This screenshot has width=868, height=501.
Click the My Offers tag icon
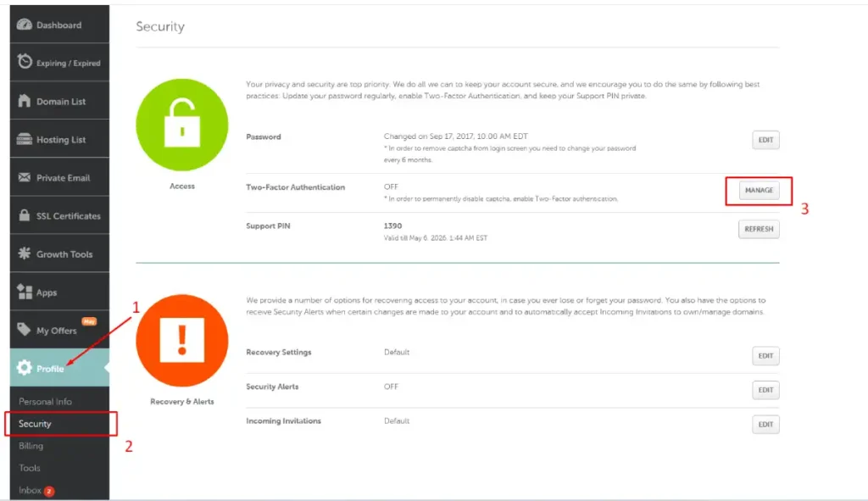[x=25, y=330]
